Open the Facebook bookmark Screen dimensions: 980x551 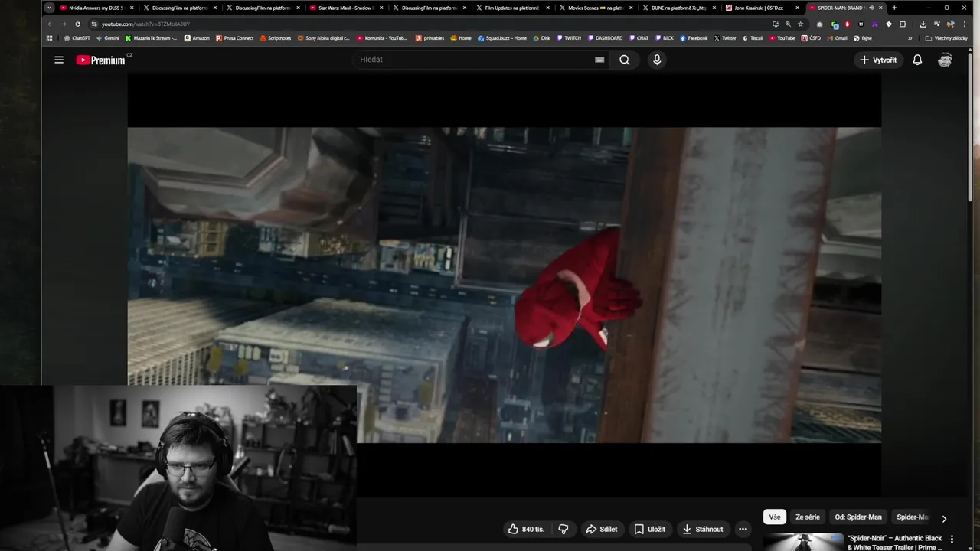click(694, 38)
